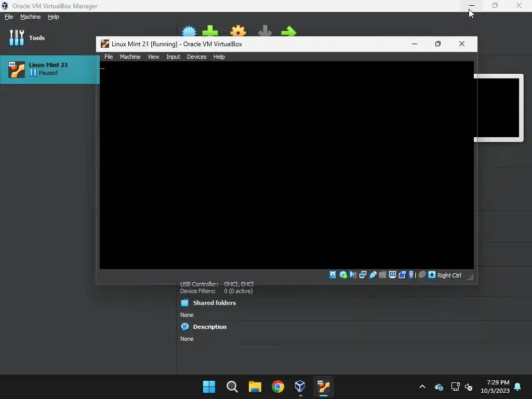This screenshot has width=532, height=399.
Task: Click the Shared folders section header
Action: [x=214, y=303]
